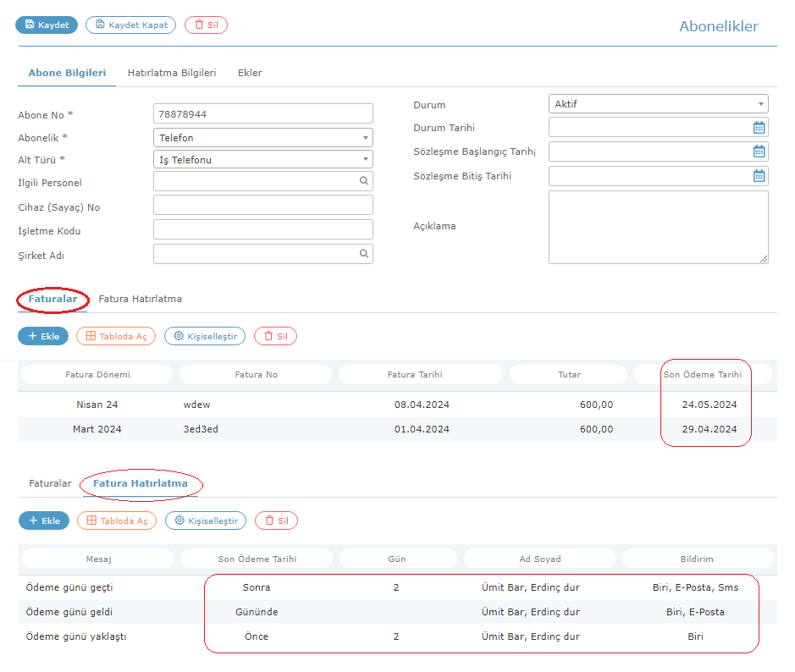Click Ekle button in reminders section
Screen dimensions: 795x672
point(44,521)
